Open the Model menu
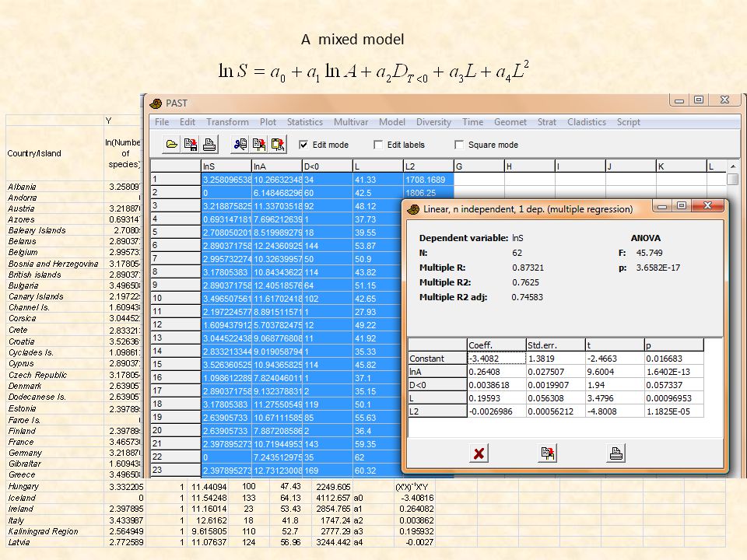Screen dimensions: 747x560 [x=391, y=122]
